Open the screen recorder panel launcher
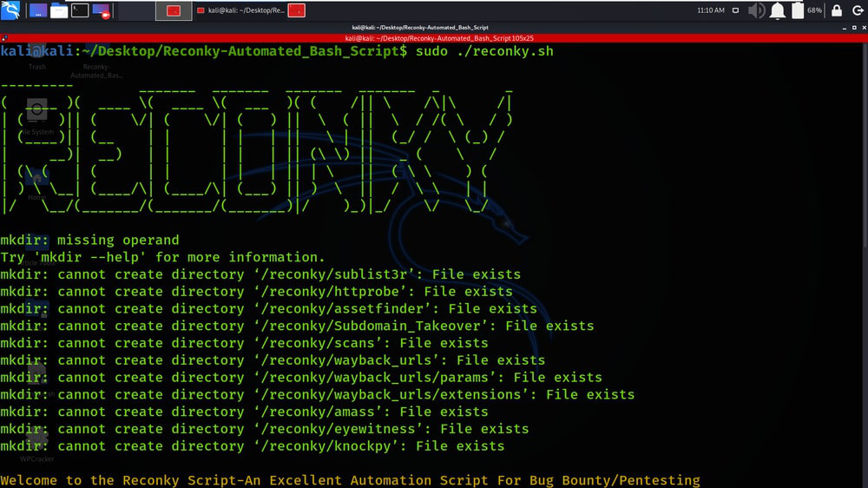Screen dimensions: 868x488 (101, 10)
